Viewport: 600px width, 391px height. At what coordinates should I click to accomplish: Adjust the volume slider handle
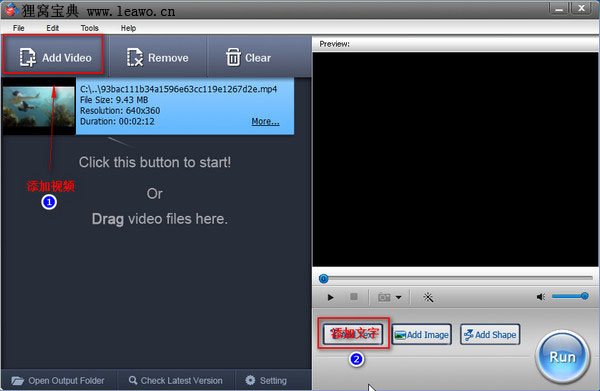(584, 296)
